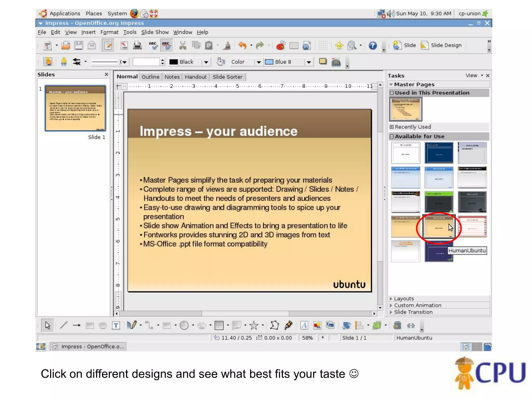
Task: Expand the Custom Animation section
Action: click(439, 305)
